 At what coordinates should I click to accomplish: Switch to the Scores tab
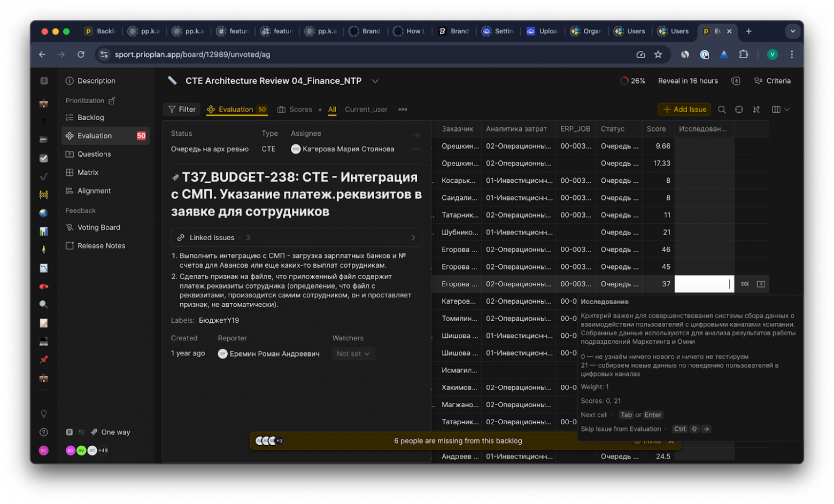pyautogui.click(x=295, y=109)
